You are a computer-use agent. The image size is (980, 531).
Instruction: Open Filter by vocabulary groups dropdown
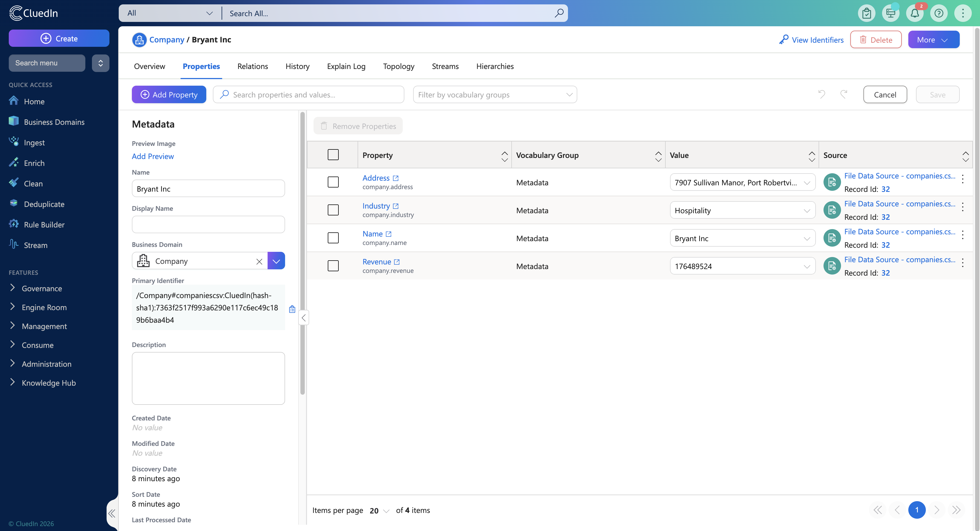point(495,94)
